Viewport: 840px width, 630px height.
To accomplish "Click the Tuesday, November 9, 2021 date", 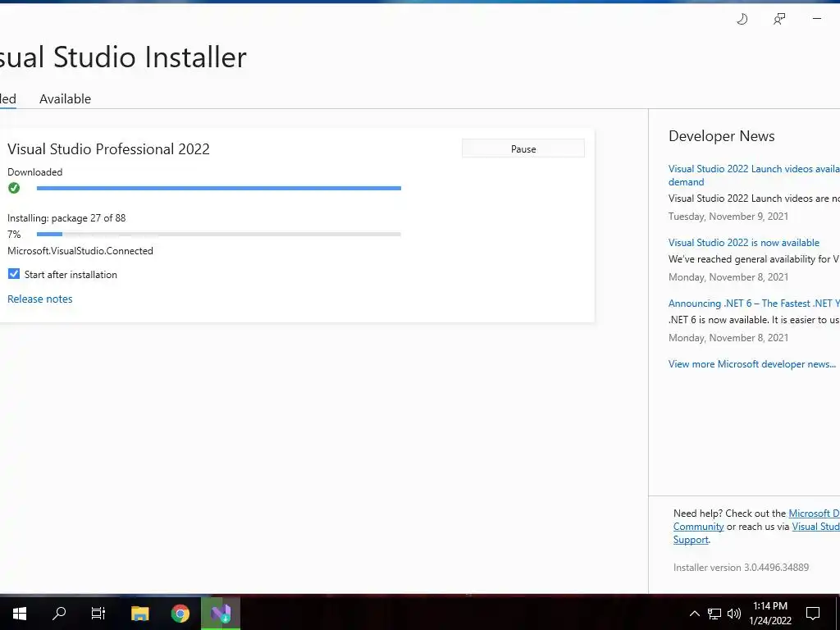I will 728,217.
